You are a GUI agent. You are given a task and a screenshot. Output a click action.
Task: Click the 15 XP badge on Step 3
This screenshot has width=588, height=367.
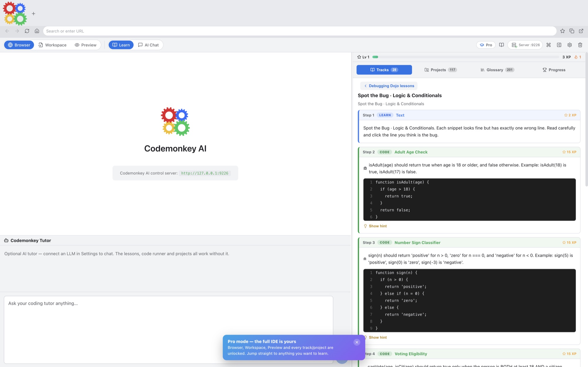(569, 242)
